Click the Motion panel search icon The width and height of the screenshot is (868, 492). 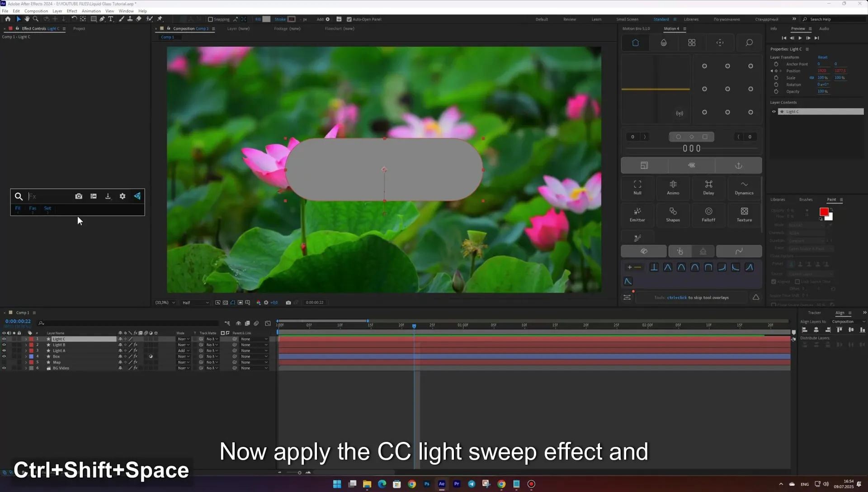tap(749, 43)
